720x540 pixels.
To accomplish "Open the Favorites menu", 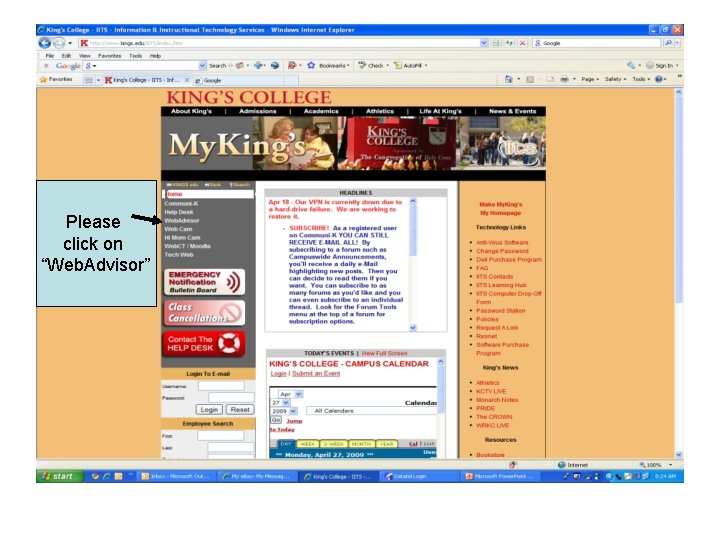I will (x=109, y=56).
